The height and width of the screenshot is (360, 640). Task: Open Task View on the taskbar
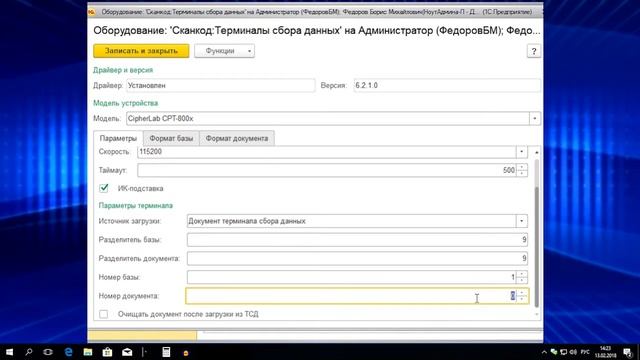[48, 352]
